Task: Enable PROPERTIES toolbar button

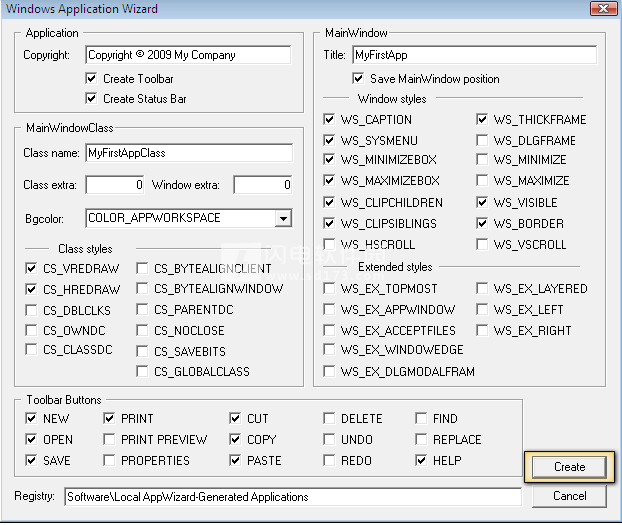Action: pyautogui.click(x=109, y=460)
